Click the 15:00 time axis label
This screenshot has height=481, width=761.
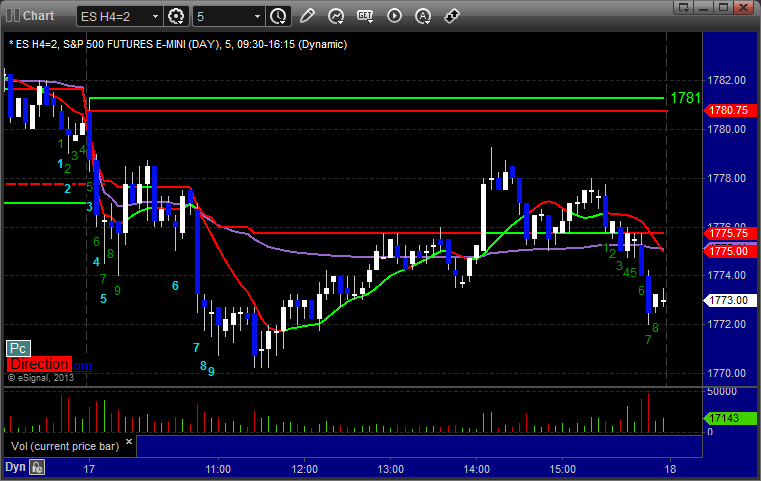562,469
